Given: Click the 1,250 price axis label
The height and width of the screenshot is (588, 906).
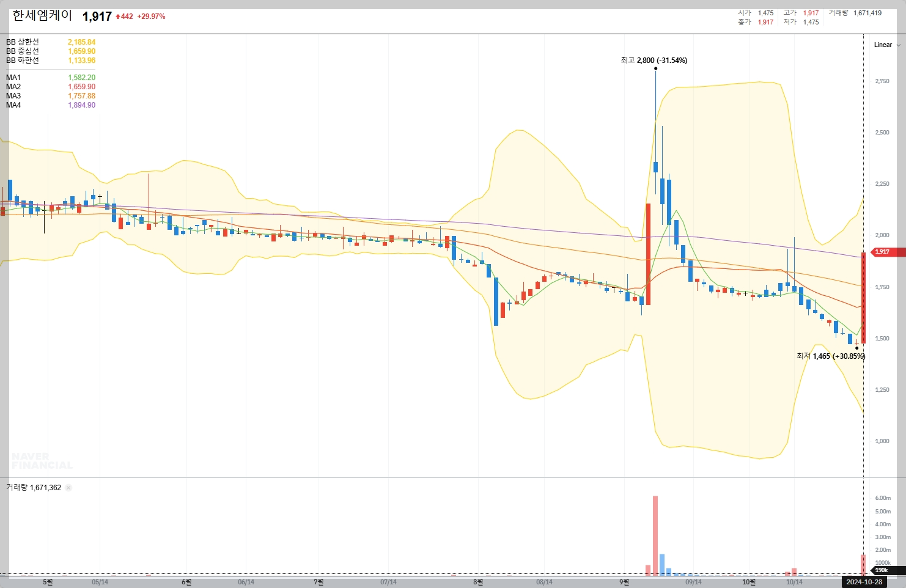Looking at the screenshot, I should tap(882, 390).
